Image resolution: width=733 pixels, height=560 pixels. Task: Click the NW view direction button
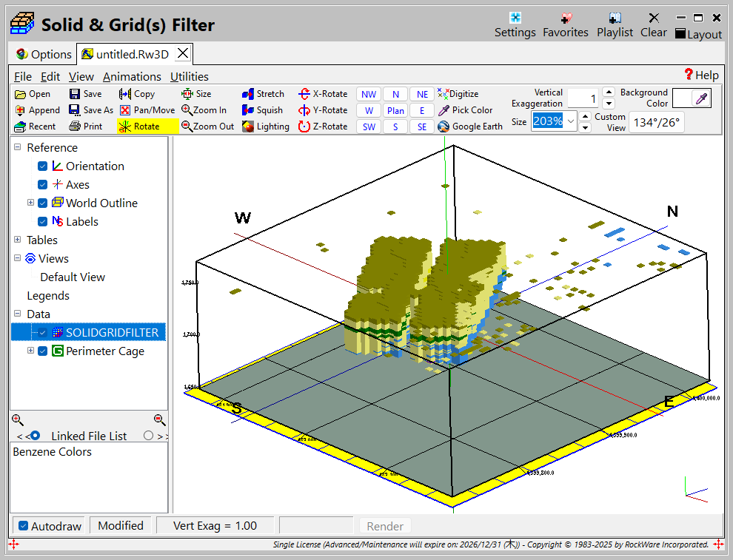(369, 94)
